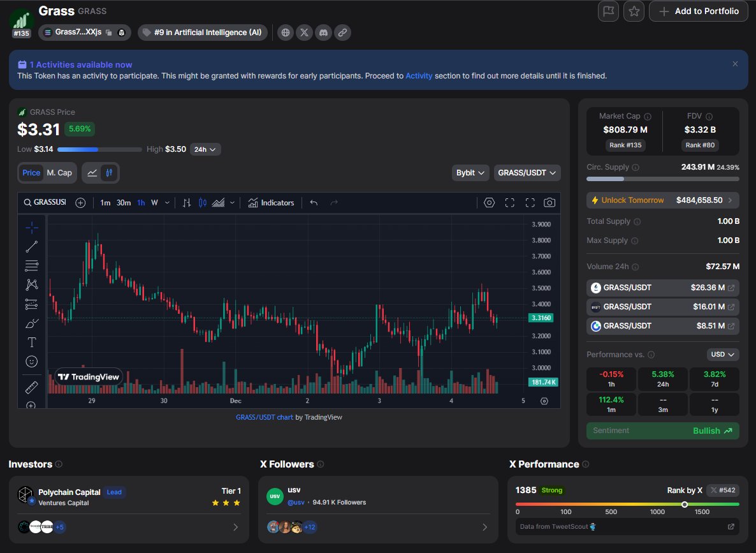Open the time axis settings icon
756x553 pixels.
[544, 401]
